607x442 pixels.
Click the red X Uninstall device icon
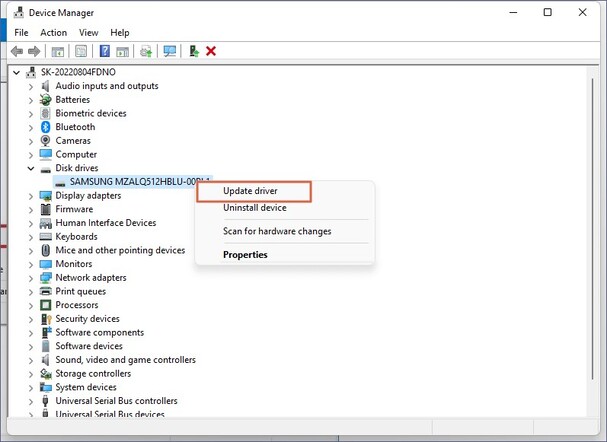point(211,51)
